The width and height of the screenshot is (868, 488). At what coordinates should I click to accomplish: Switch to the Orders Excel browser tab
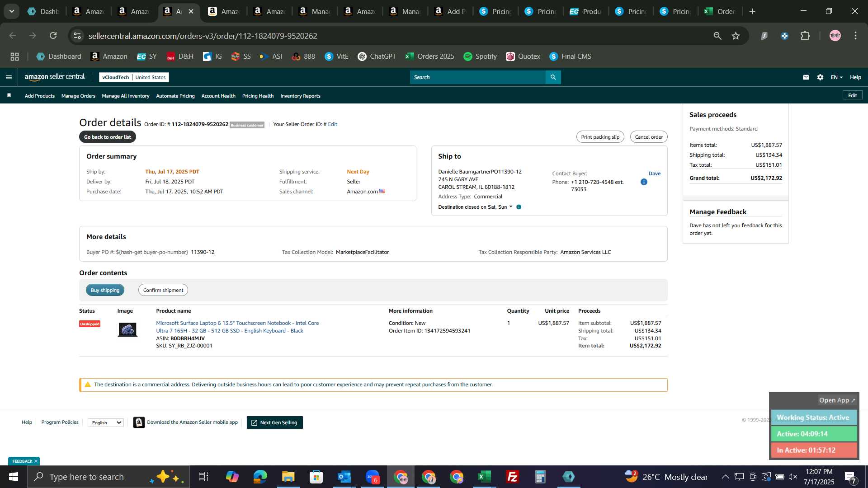point(721,11)
